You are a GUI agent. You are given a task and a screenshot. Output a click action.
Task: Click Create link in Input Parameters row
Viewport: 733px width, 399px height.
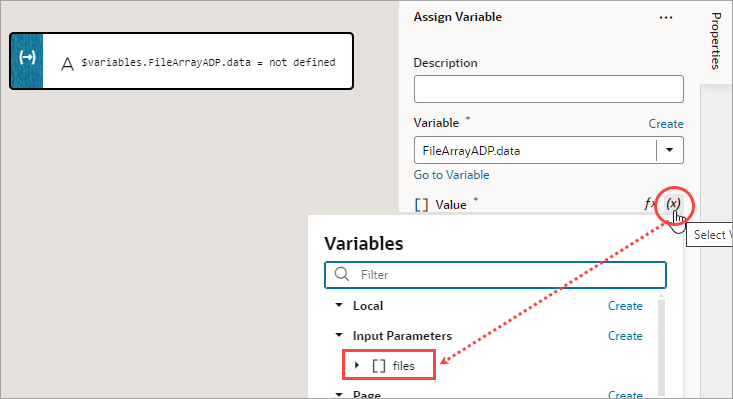click(625, 335)
